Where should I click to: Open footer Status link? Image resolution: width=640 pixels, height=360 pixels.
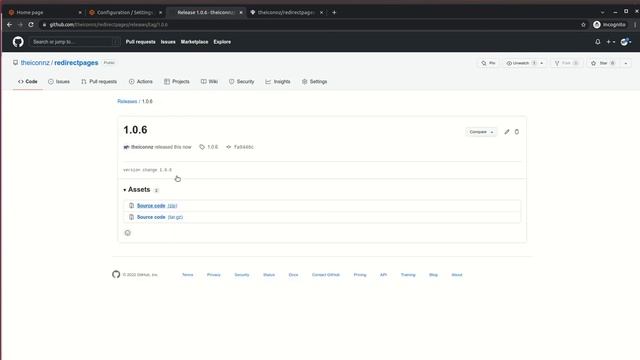[x=269, y=275]
